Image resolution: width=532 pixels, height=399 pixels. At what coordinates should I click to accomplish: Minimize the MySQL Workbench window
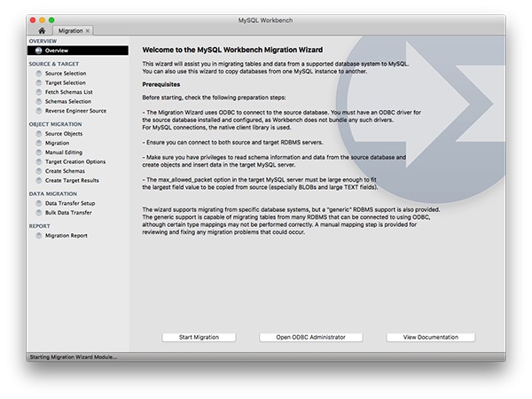tap(42, 20)
